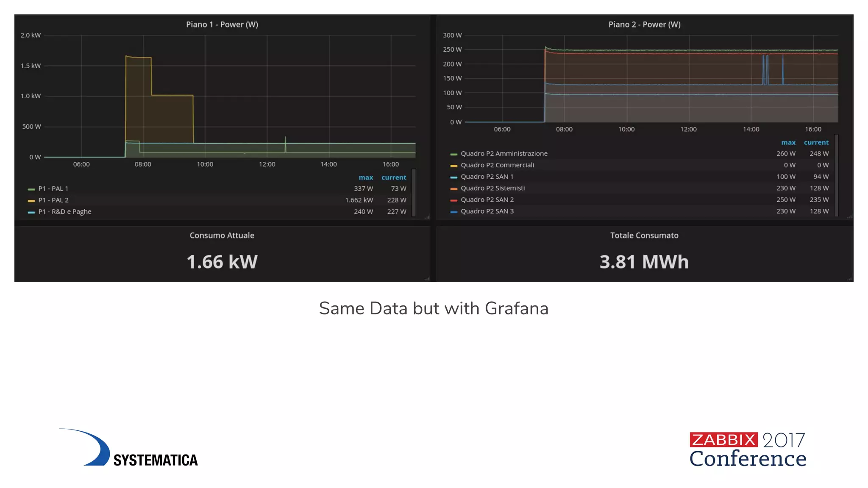This screenshot has height=488, width=868.
Task: Toggle Quadro P2 SAN 3 legend series
Action: click(x=487, y=211)
